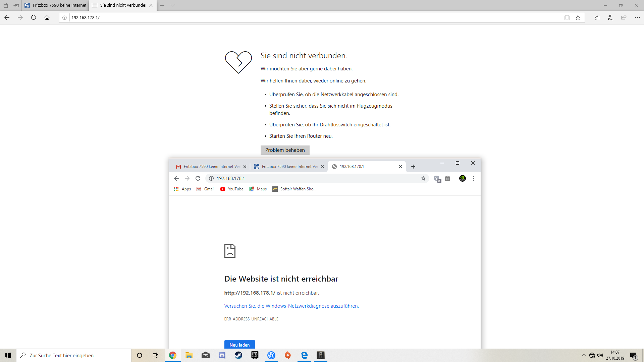
Task: Open Chrome three-dot menu
Action: (x=473, y=178)
